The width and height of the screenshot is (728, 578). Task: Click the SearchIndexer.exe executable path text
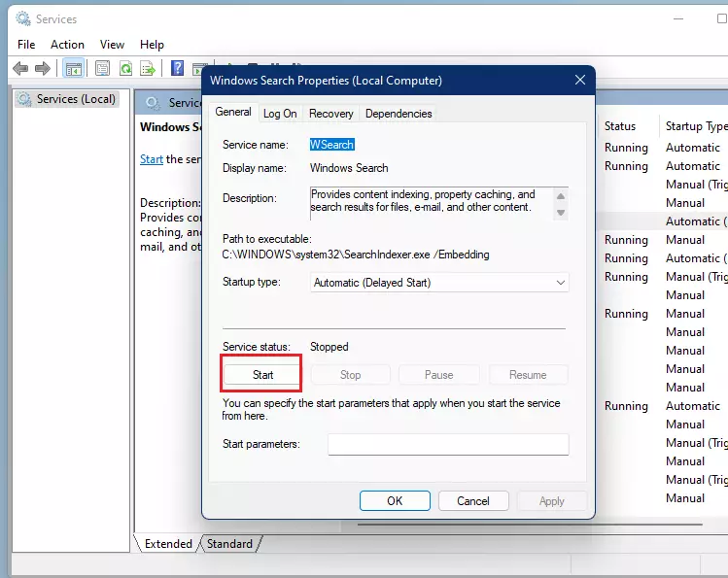[x=356, y=255]
